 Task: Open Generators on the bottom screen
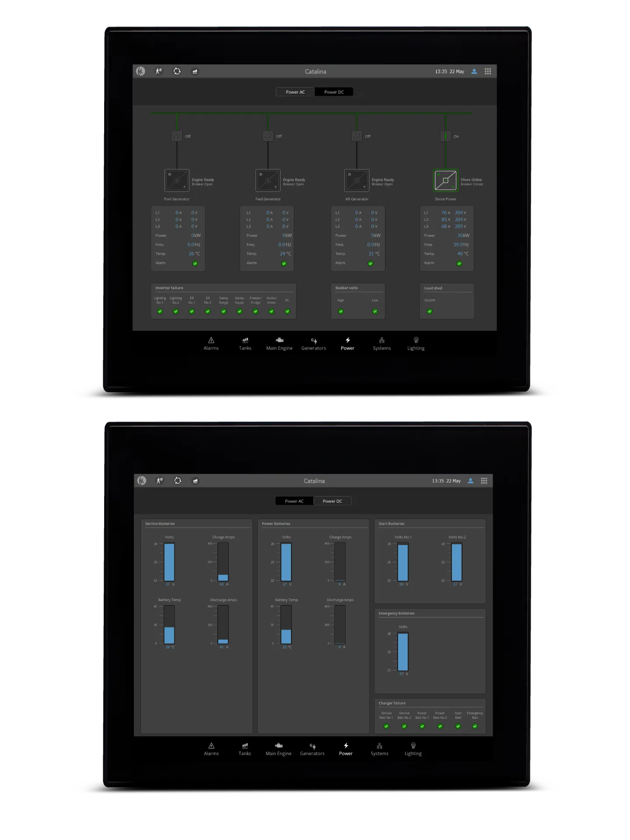(x=312, y=749)
